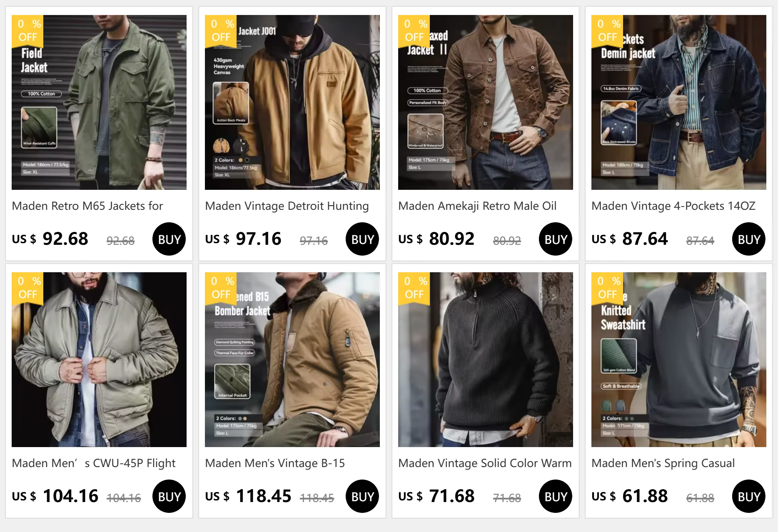Open the Maden Retro M65 Jackets title link
This screenshot has width=778, height=532.
[x=87, y=206]
